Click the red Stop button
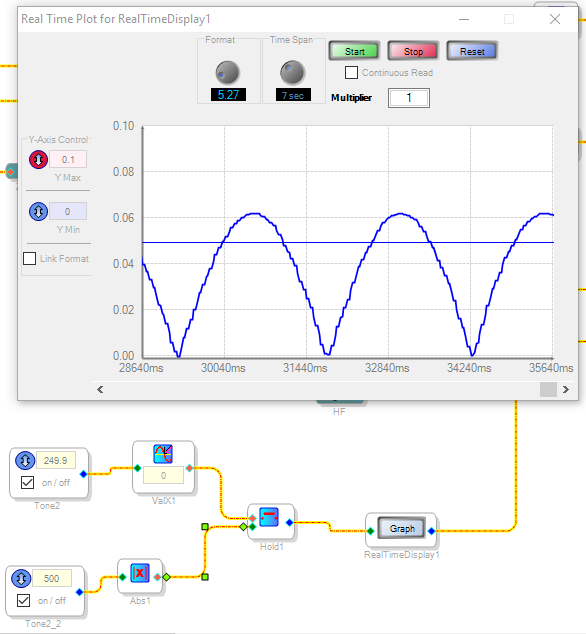Screen dimensions: 586x634 pos(413,51)
